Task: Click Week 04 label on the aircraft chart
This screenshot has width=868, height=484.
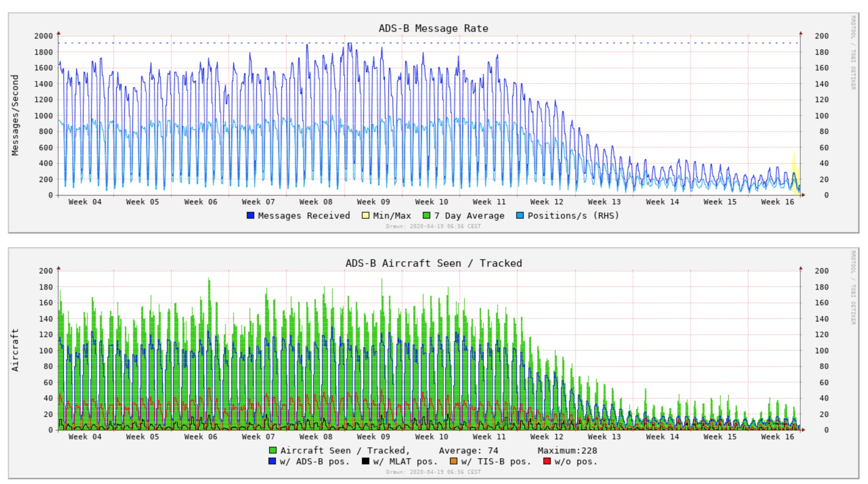Action: click(x=85, y=437)
